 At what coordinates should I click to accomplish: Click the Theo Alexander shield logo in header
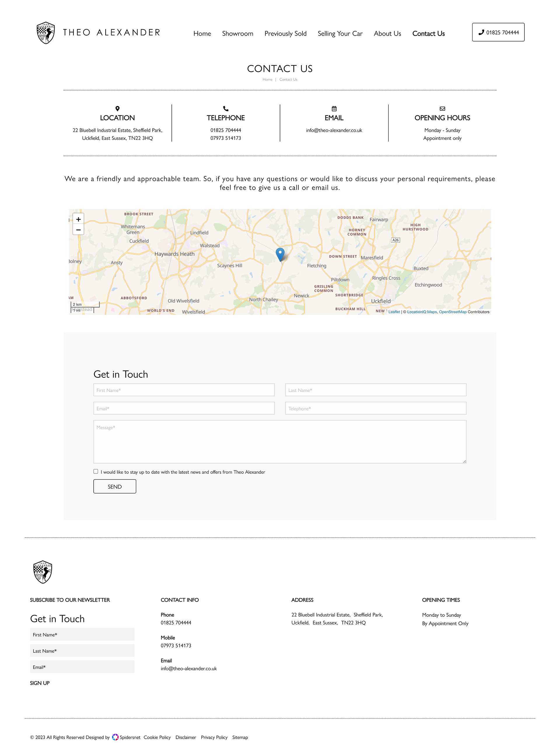point(46,33)
